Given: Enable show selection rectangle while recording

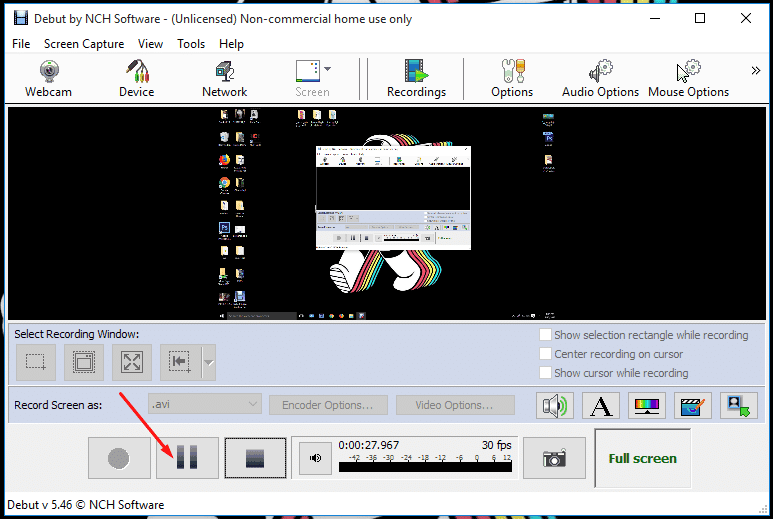Looking at the screenshot, I should [x=545, y=335].
